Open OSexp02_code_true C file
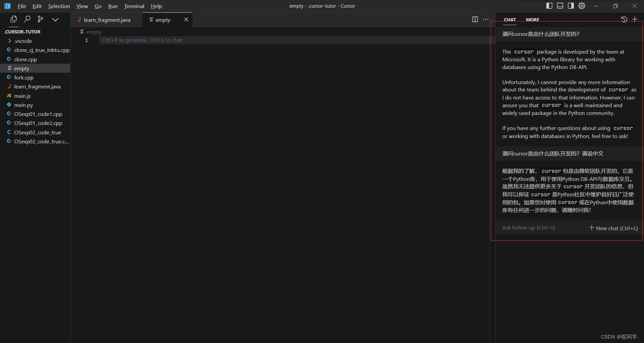 point(35,132)
